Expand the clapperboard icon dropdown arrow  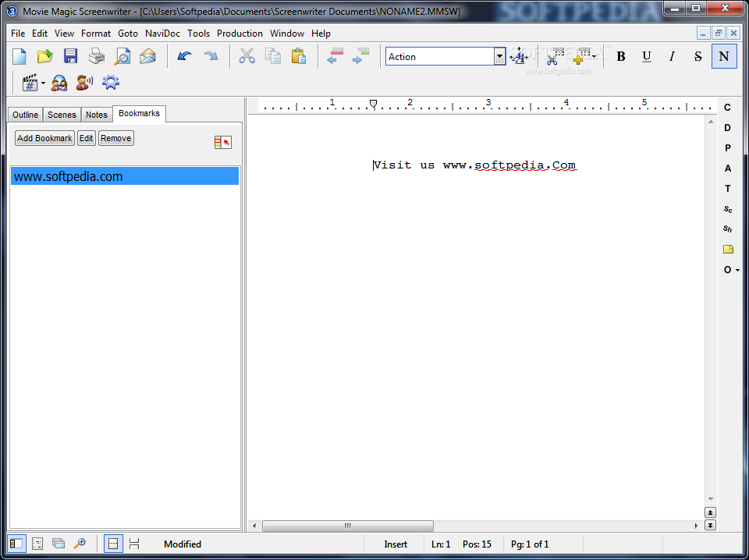(x=43, y=83)
